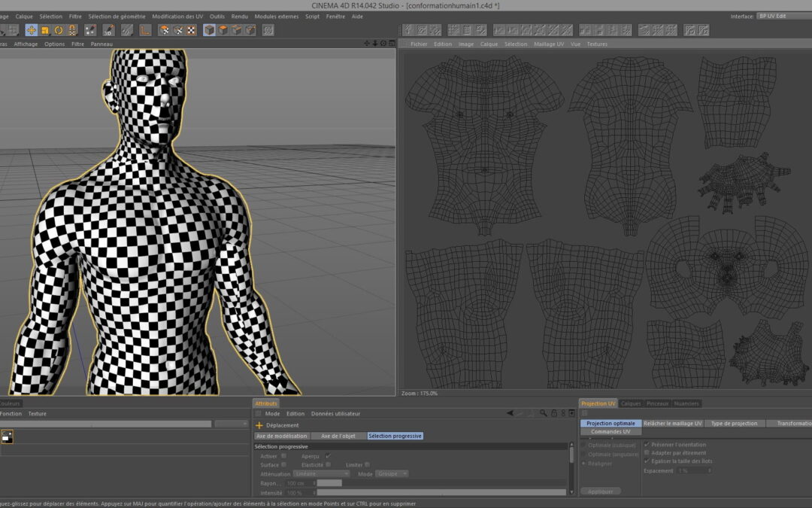Viewport: 812px width, 508px height.
Task: Select the checkerboard material thumbnail
Action: [7, 437]
